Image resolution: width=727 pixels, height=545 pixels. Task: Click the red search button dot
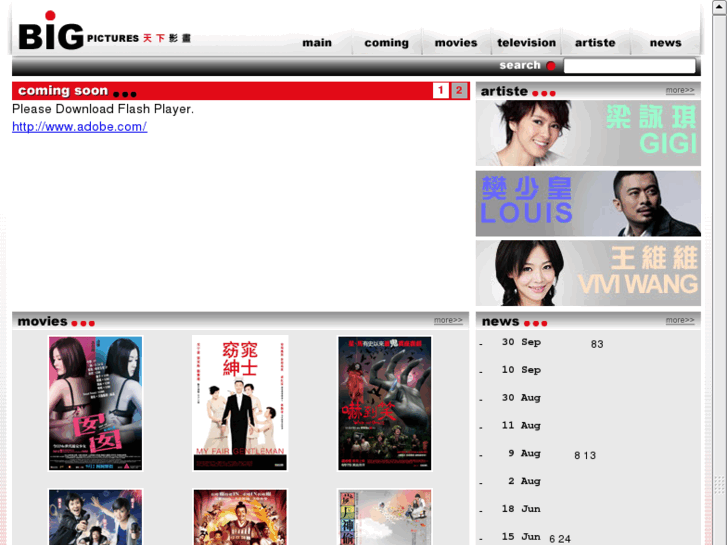(551, 66)
